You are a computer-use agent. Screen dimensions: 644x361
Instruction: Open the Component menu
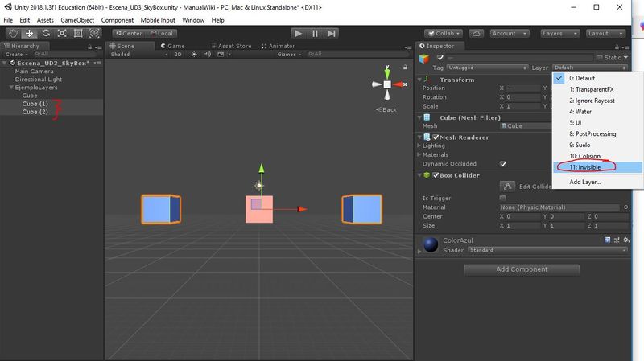[117, 20]
